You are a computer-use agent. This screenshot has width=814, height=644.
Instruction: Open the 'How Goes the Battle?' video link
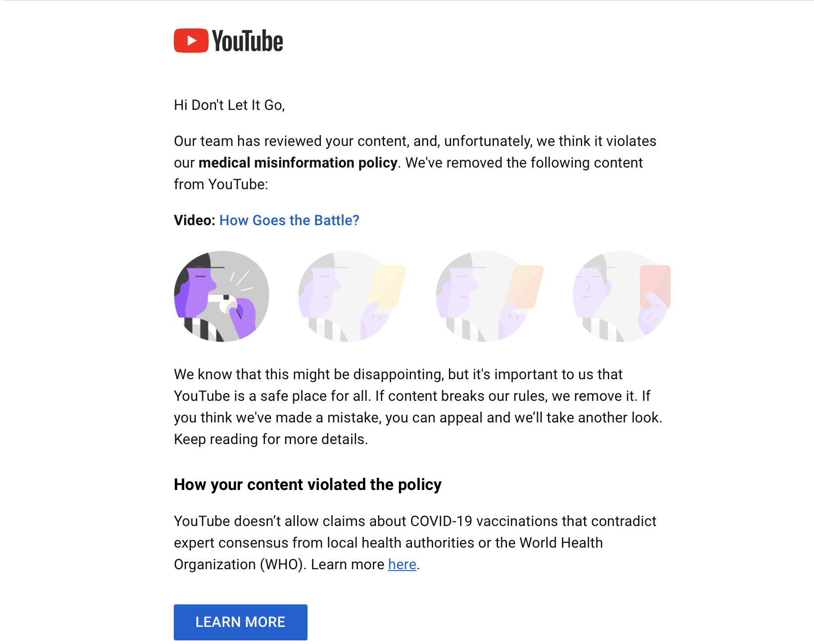289,220
